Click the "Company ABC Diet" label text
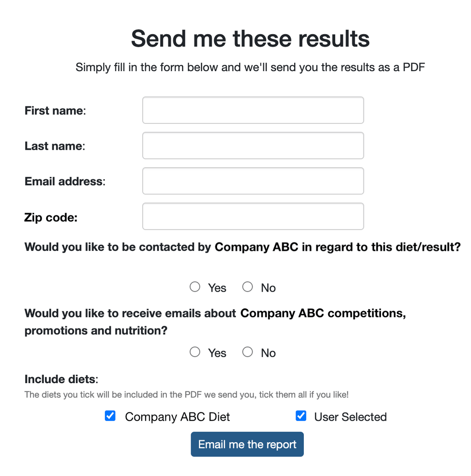The image size is (471, 476). tap(177, 417)
